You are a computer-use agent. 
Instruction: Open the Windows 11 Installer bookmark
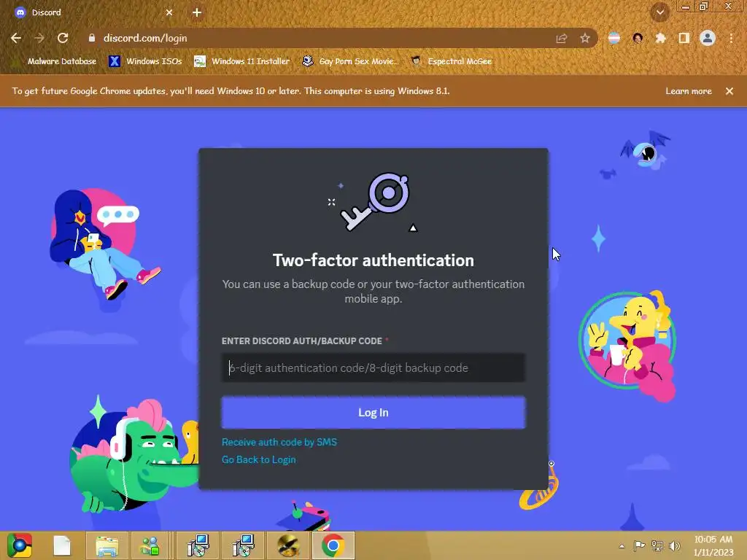[242, 61]
